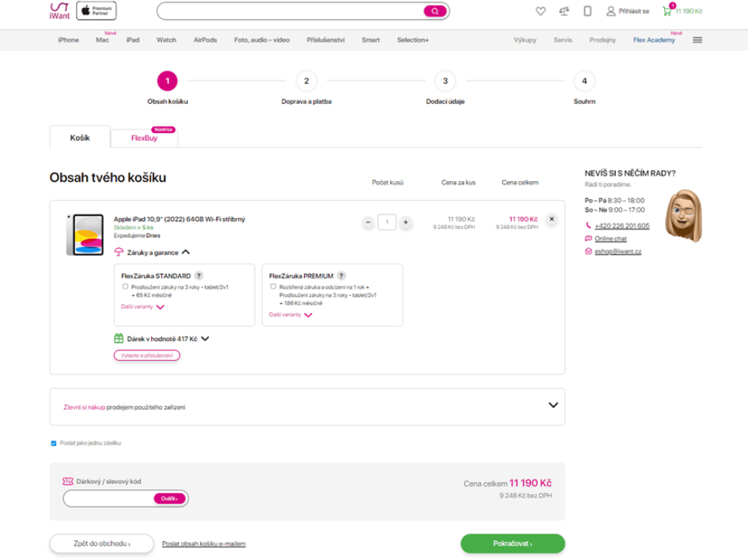The height and width of the screenshot is (560, 748).
Task: Click the Apple Premium Partner badge
Action: pos(96,11)
